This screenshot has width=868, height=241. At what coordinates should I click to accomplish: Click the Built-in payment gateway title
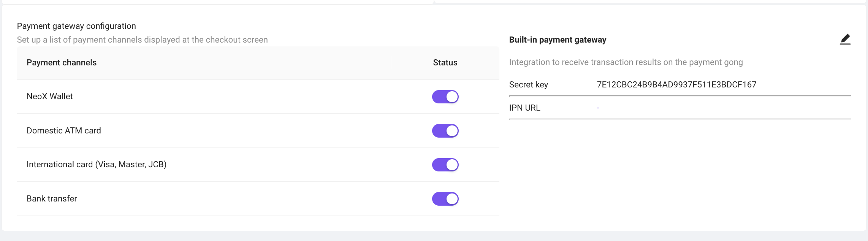(558, 40)
